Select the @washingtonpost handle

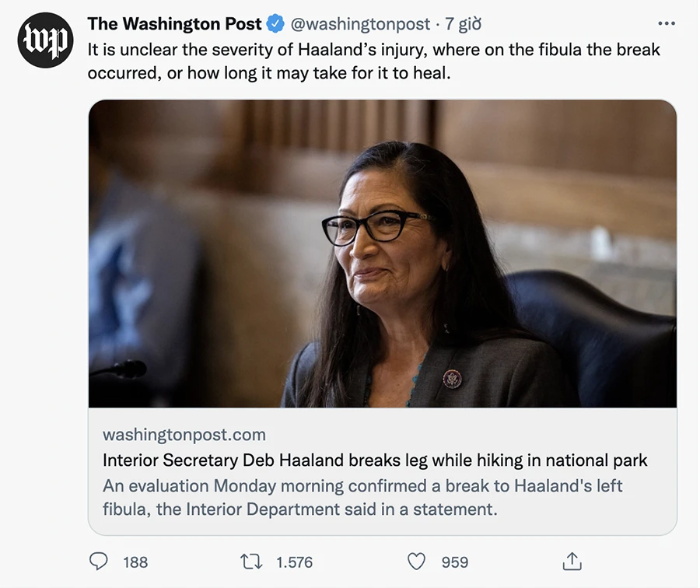(359, 23)
